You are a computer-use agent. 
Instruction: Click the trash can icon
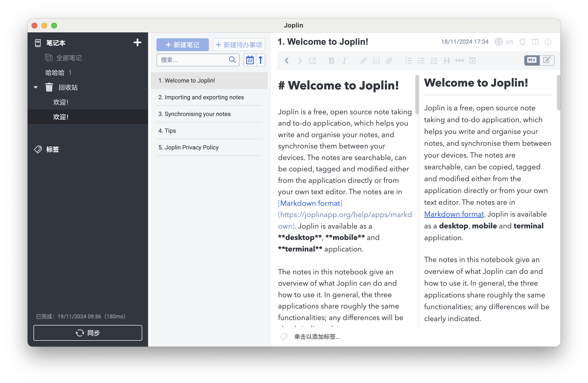point(49,87)
